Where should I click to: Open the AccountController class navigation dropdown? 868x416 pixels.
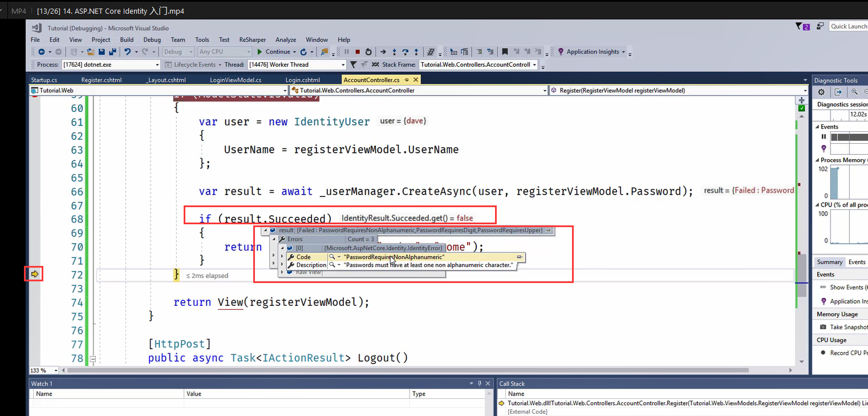pyautogui.click(x=418, y=90)
